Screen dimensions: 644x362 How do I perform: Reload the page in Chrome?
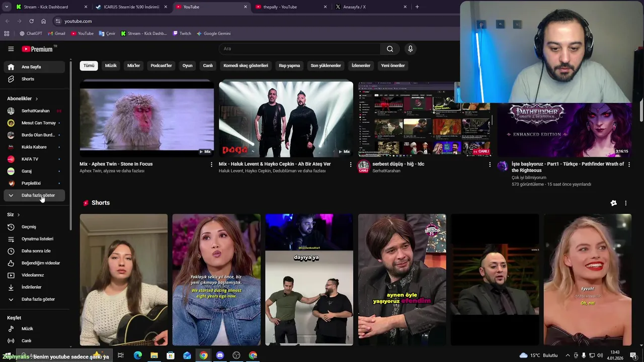click(31, 21)
